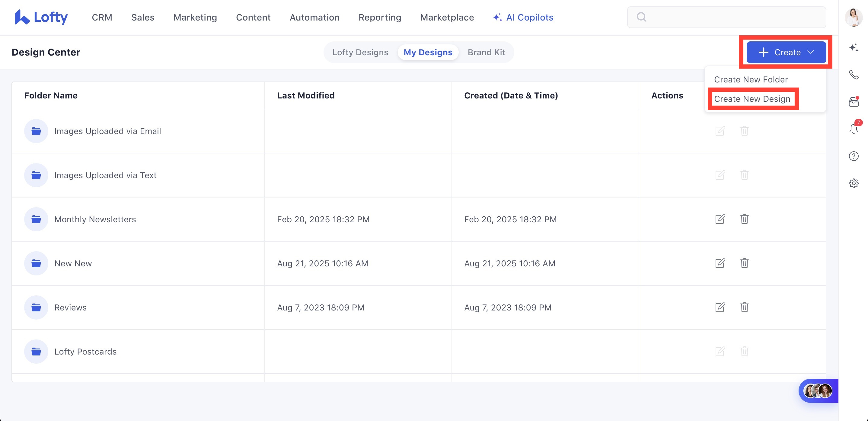Click the folder icon of Lofty Postcards

point(36,352)
